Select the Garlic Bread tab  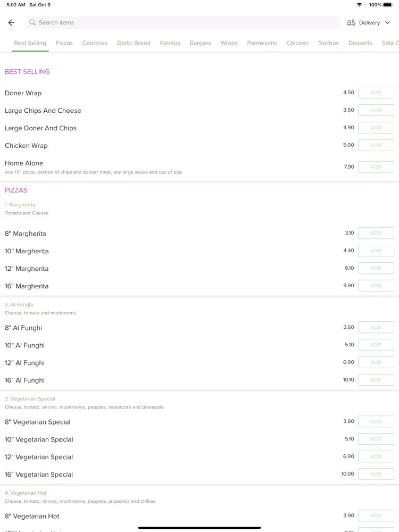[x=134, y=43]
